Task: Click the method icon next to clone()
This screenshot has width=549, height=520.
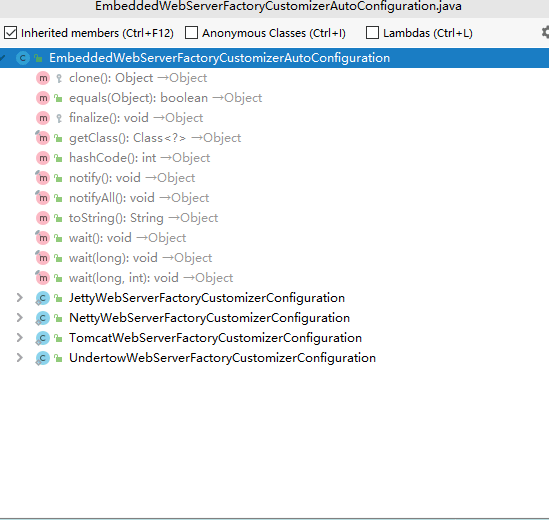Action: pos(43,78)
